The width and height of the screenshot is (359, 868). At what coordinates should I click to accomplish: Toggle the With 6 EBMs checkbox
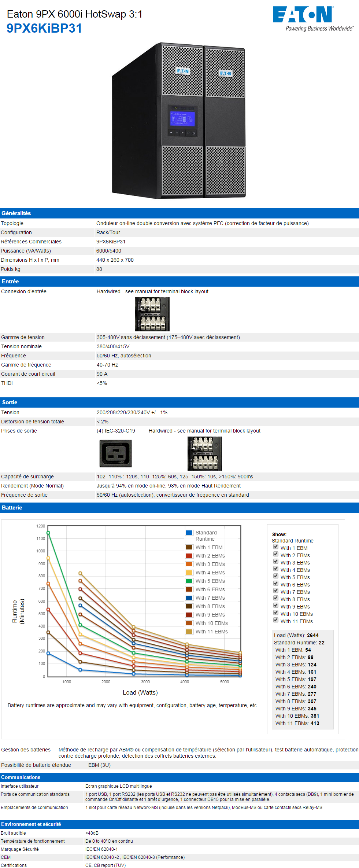(276, 584)
